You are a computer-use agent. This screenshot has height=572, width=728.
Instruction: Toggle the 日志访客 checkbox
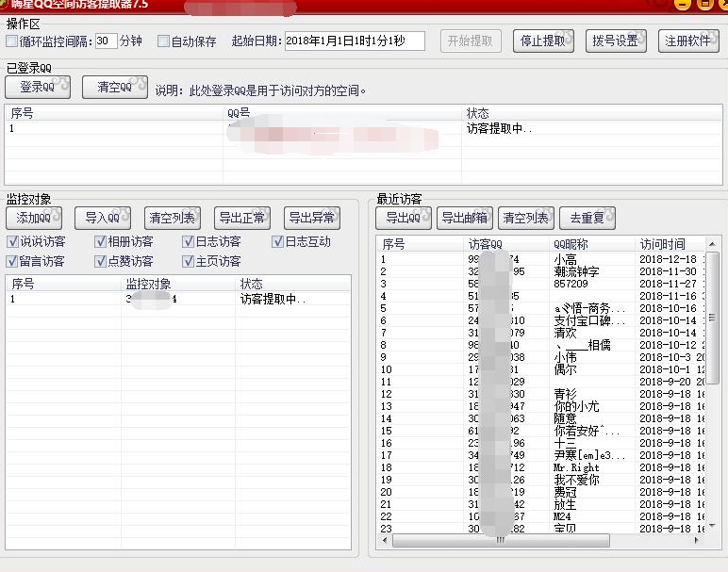188,241
